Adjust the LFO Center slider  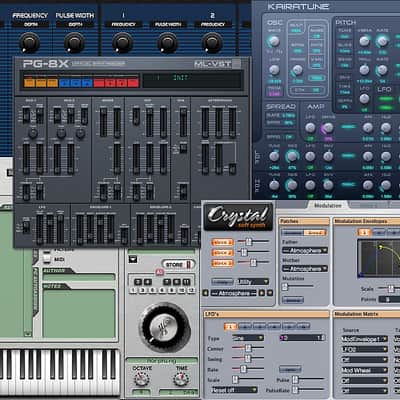[x=248, y=348]
